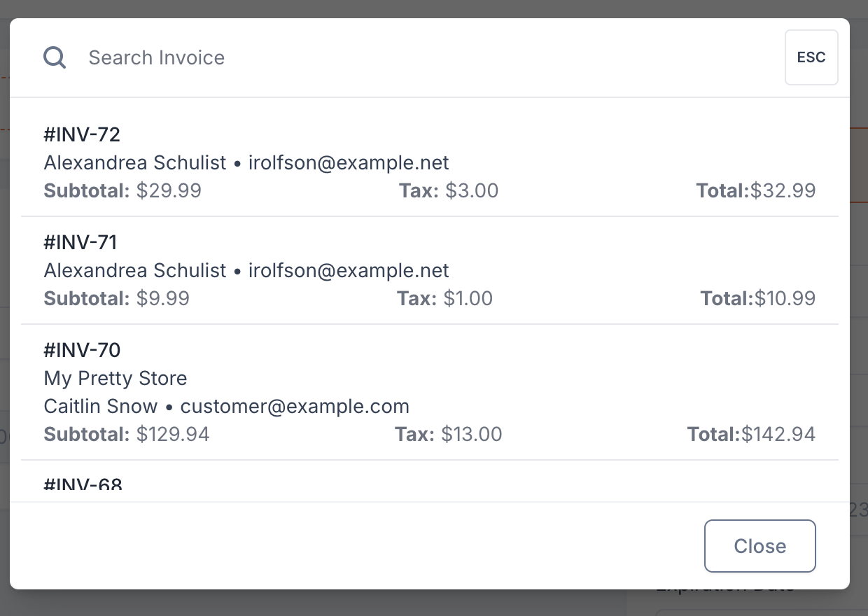Open invoice #INV-71 result
The image size is (868, 616).
point(430,270)
